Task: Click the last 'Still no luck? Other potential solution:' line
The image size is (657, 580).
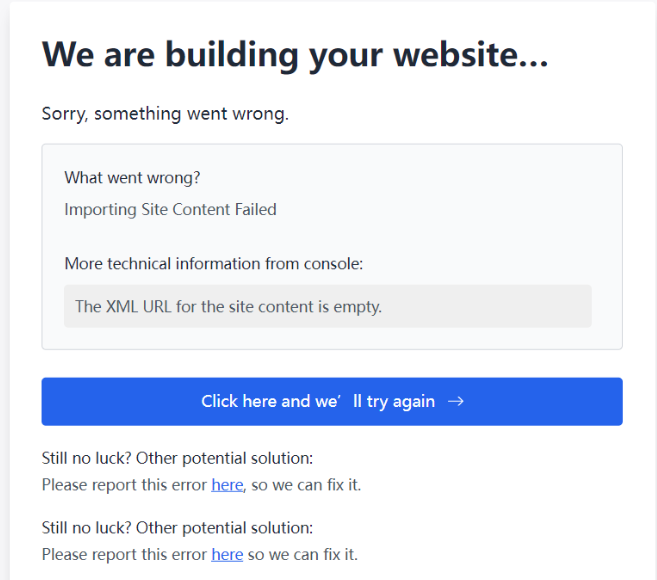Action: (177, 528)
